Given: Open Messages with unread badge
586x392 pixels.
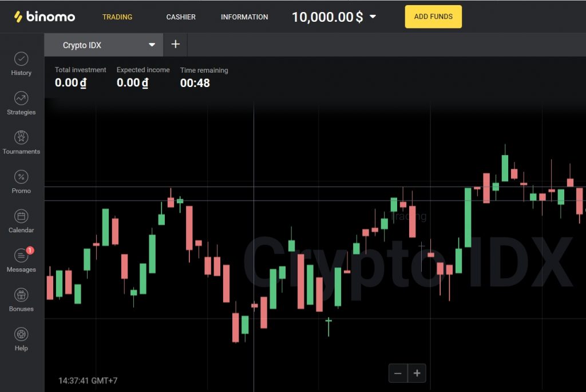Looking at the screenshot, I should (21, 256).
